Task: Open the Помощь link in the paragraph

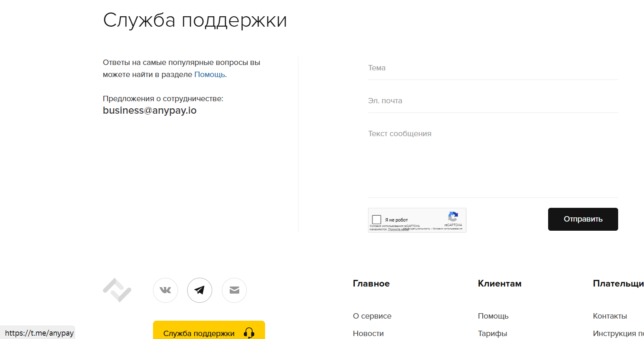Action: tap(209, 74)
